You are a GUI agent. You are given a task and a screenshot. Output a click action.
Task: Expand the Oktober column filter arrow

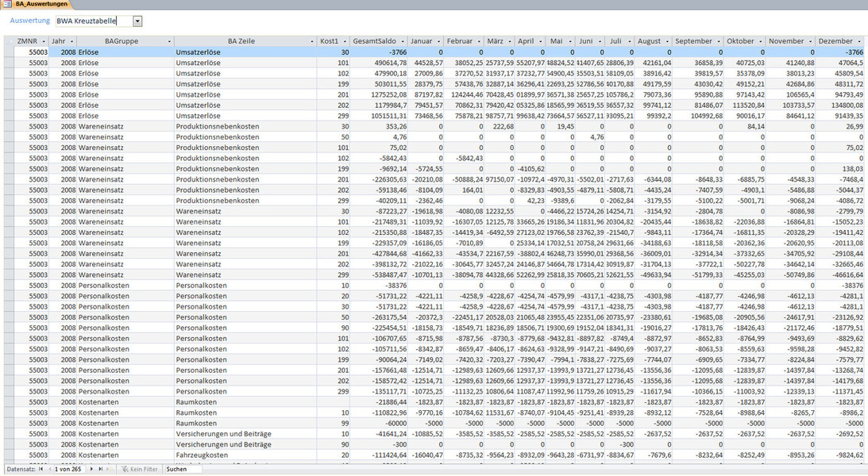pos(761,41)
